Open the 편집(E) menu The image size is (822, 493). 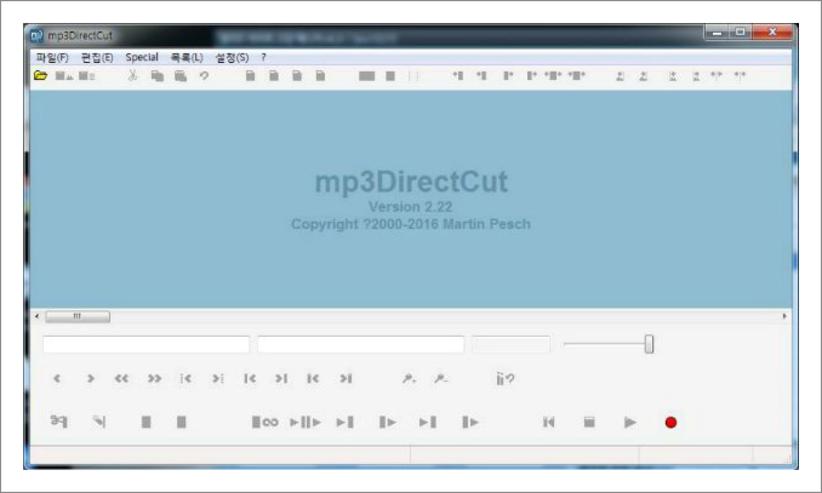[x=97, y=57]
